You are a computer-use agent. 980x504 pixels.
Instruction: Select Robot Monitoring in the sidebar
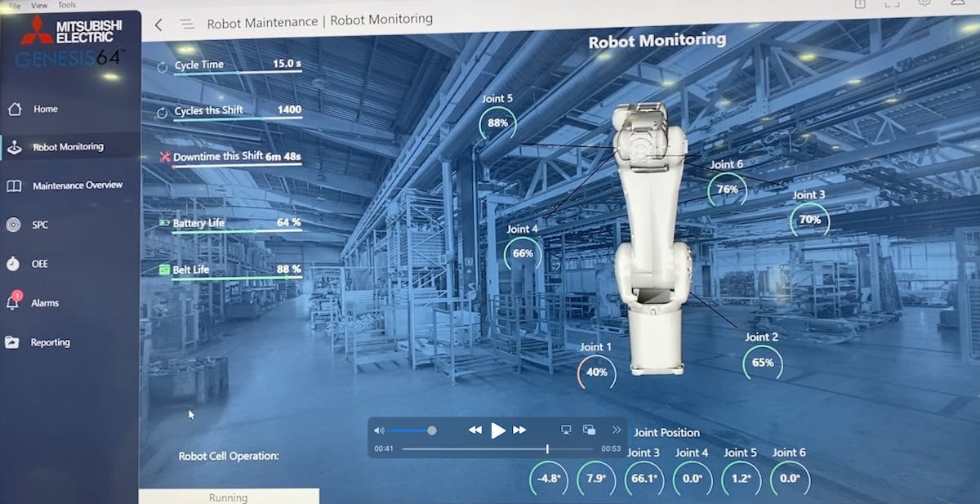[x=69, y=147]
